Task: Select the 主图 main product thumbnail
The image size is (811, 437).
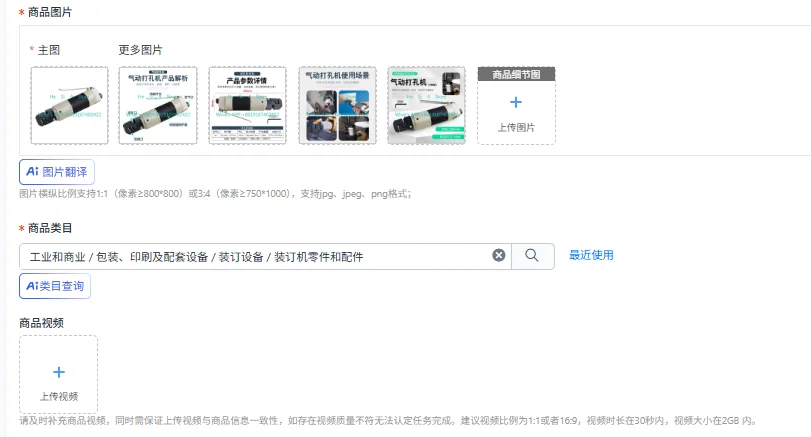Action: (69, 106)
